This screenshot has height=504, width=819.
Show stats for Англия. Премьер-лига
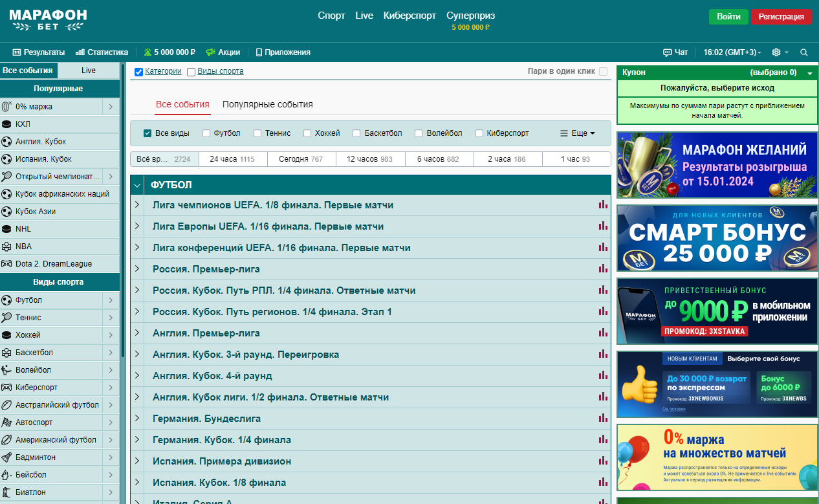click(603, 333)
